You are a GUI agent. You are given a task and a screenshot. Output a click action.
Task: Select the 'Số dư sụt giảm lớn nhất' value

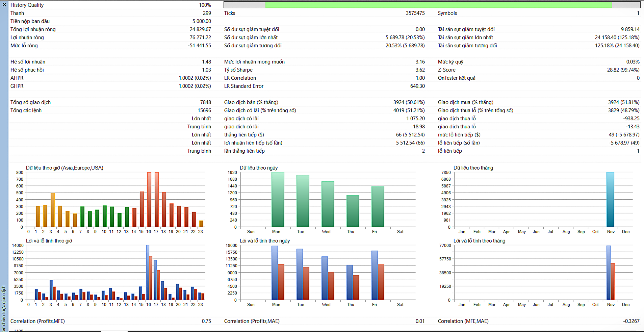point(405,37)
